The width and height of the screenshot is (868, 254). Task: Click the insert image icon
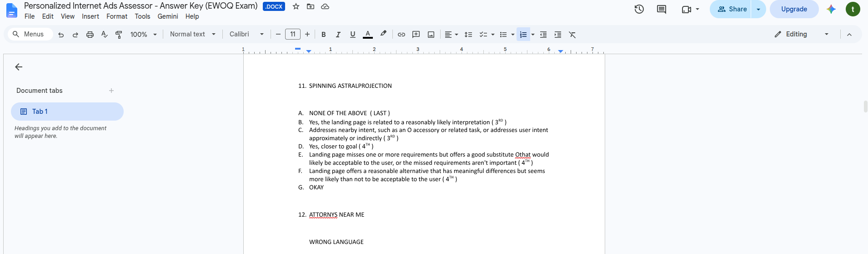pos(431,35)
